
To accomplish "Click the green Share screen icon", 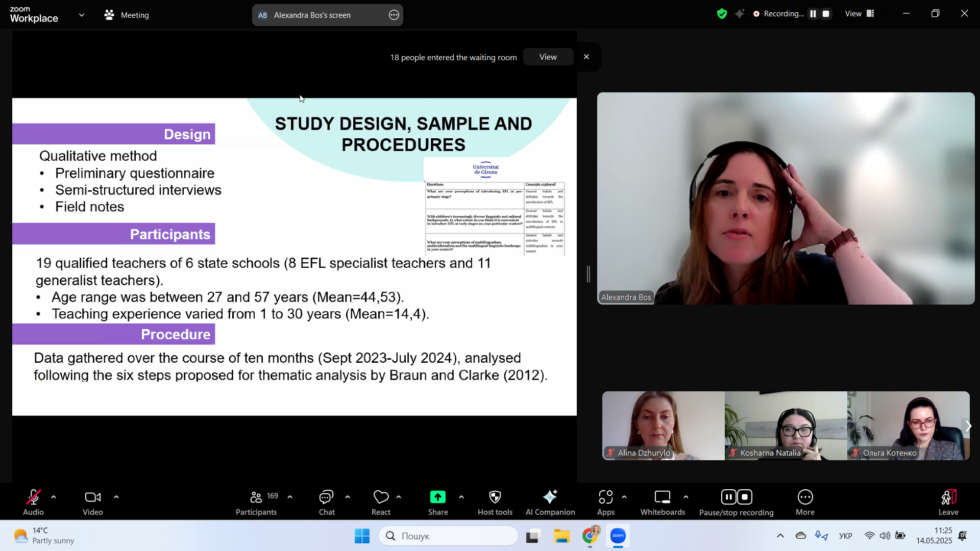I will [437, 497].
